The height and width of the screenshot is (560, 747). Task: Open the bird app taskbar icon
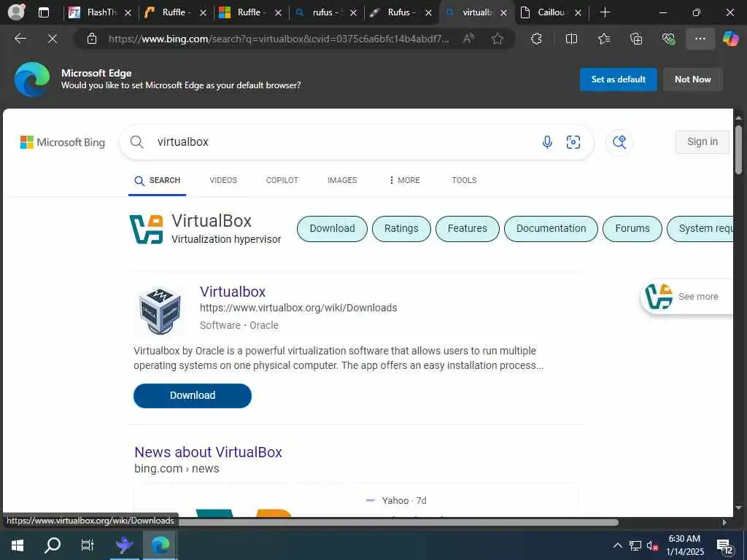tap(124, 545)
